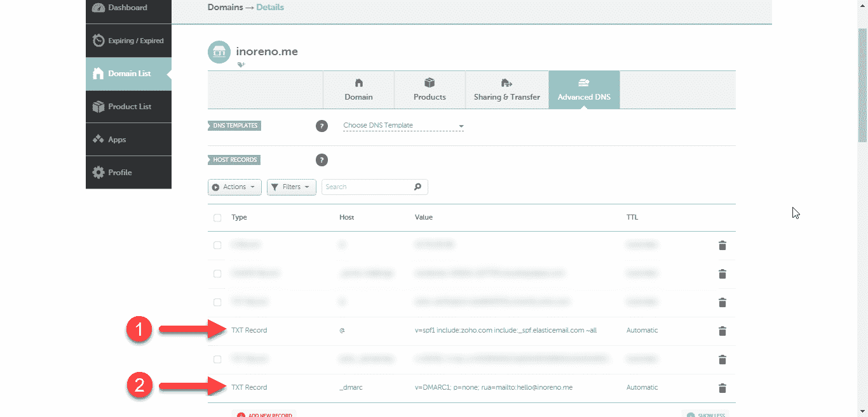
Task: Open the Actions dropdown menu
Action: tap(234, 187)
